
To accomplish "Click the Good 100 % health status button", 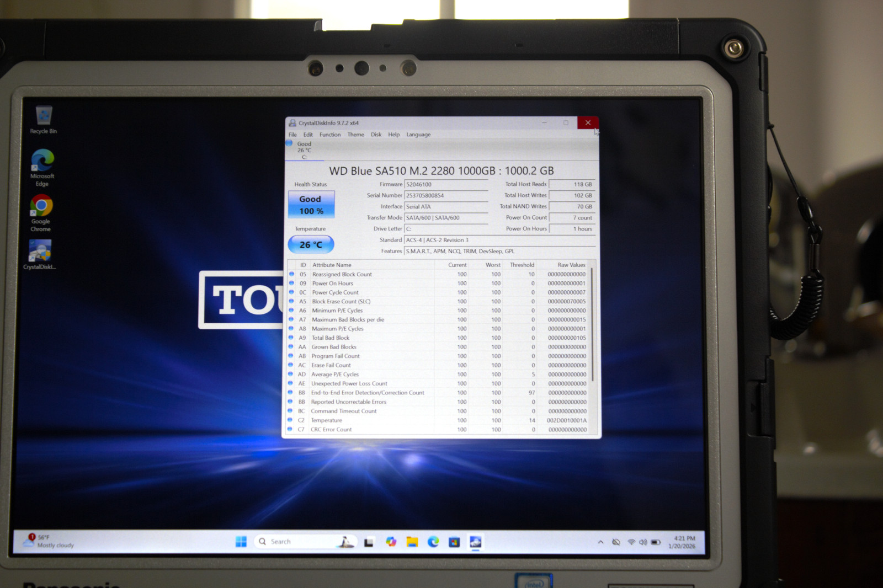I will (x=311, y=205).
